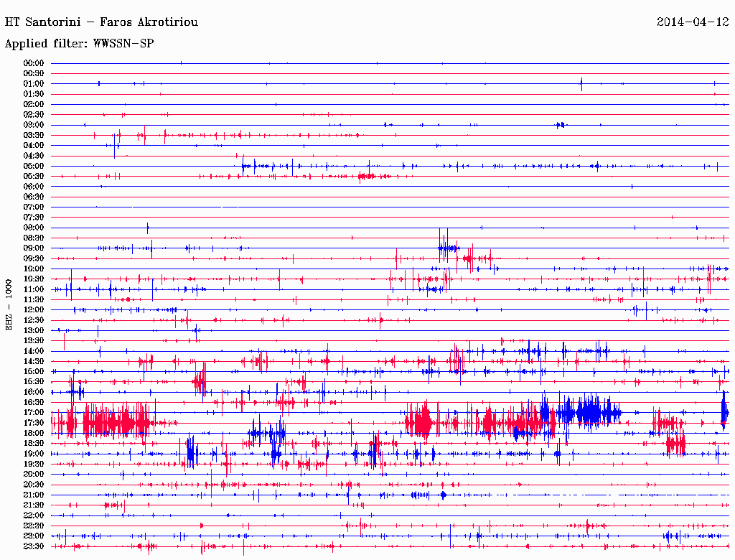Select the 04:30 time label

pos(34,156)
